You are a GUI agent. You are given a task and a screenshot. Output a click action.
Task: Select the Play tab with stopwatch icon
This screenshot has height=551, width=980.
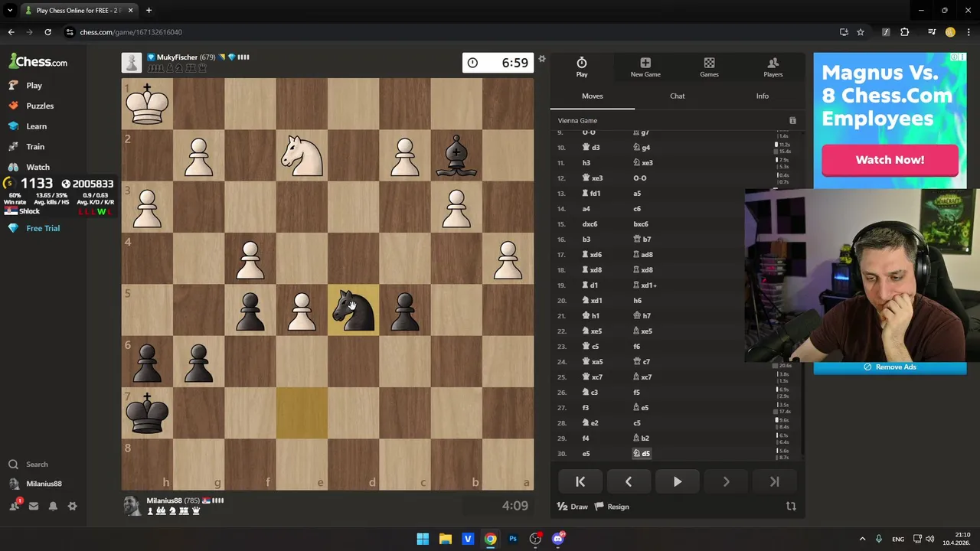[x=582, y=67]
